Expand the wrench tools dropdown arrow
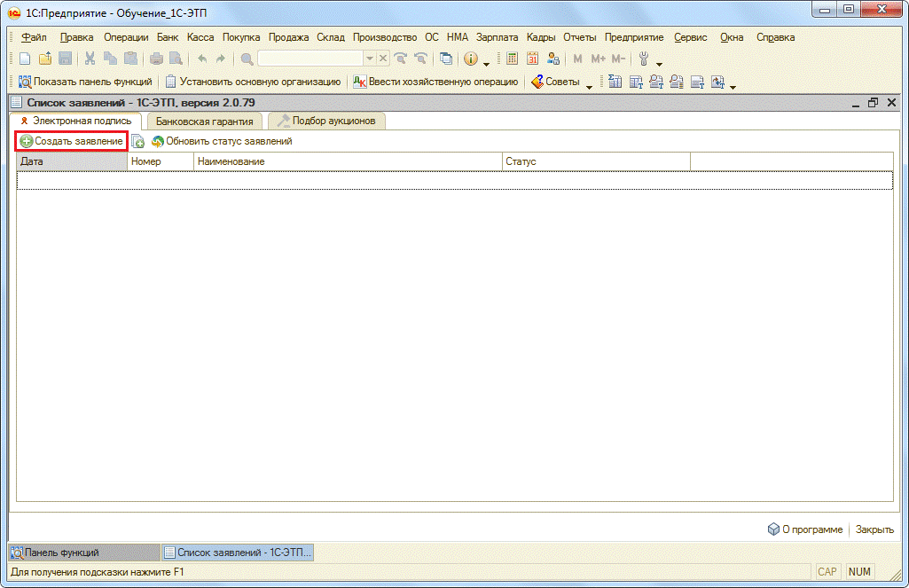909x588 pixels. pyautogui.click(x=659, y=62)
